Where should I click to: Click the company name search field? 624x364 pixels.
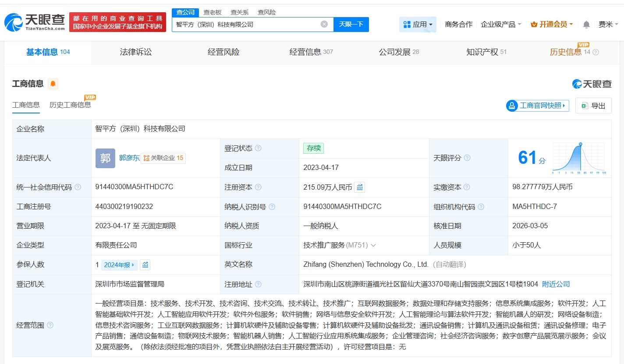coord(245,25)
